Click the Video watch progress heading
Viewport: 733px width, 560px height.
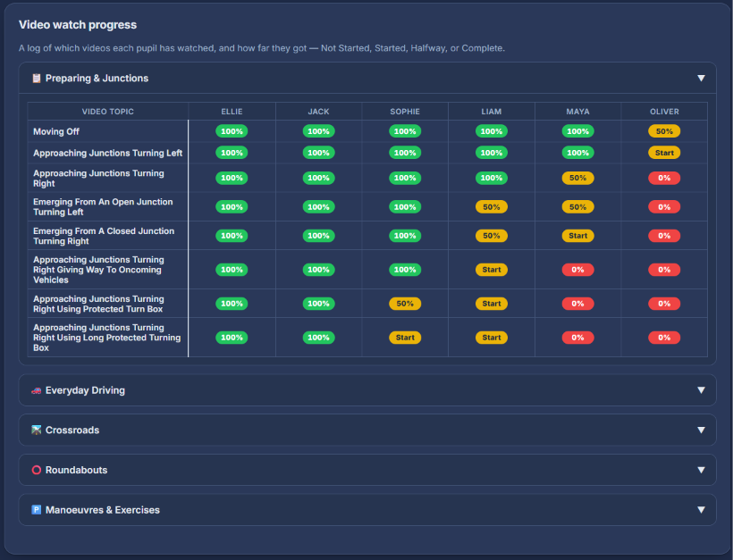pyautogui.click(x=78, y=25)
